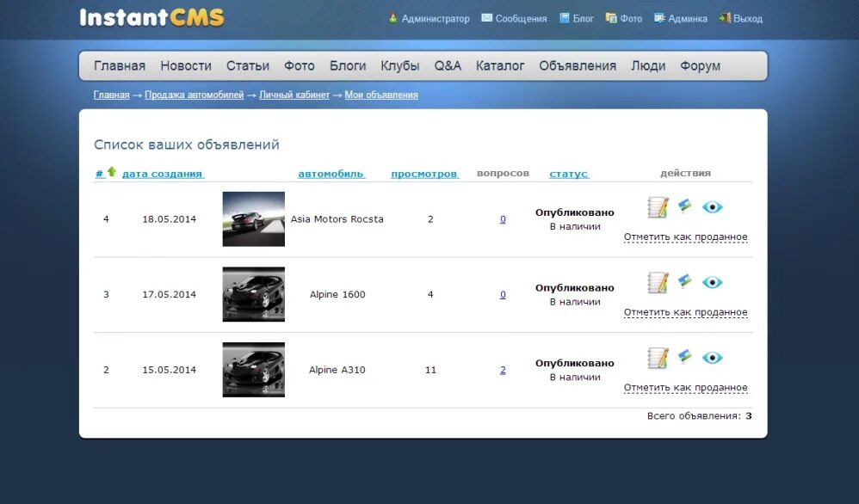Click the Alpine 1600 name text
The image size is (859, 504).
(337, 294)
